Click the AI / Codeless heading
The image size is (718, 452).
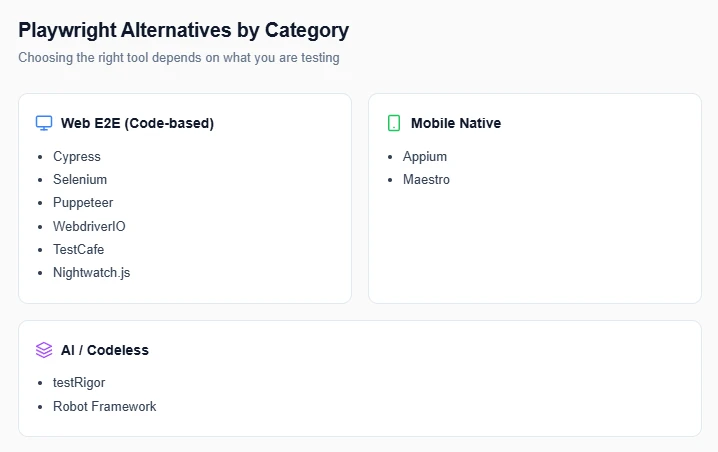(105, 350)
